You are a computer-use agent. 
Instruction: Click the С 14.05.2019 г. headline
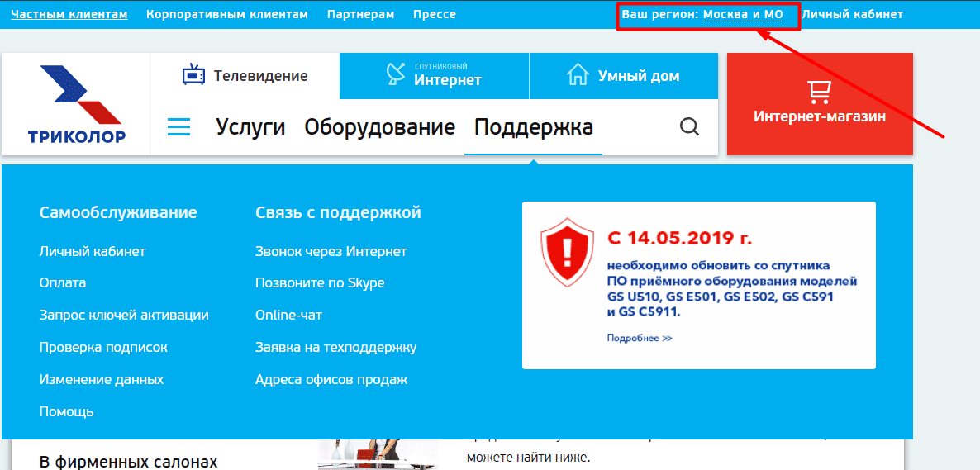coord(679,238)
